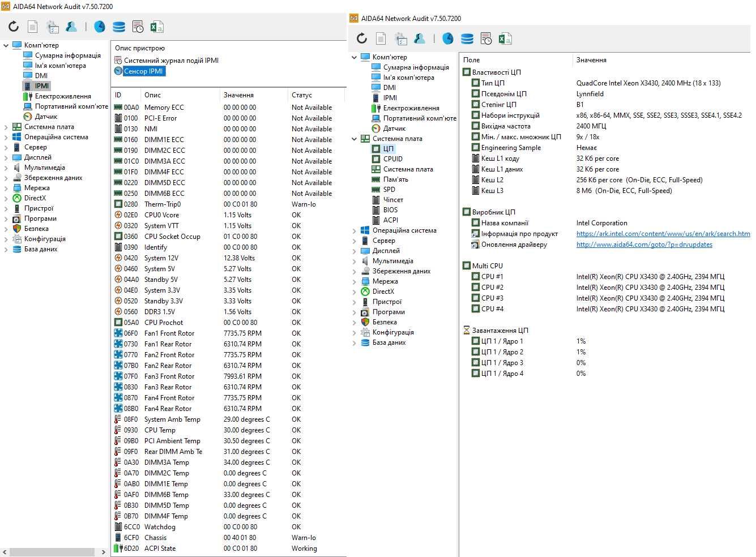
Task: Click Excel export icon in left window toolbar
Action: tap(157, 27)
